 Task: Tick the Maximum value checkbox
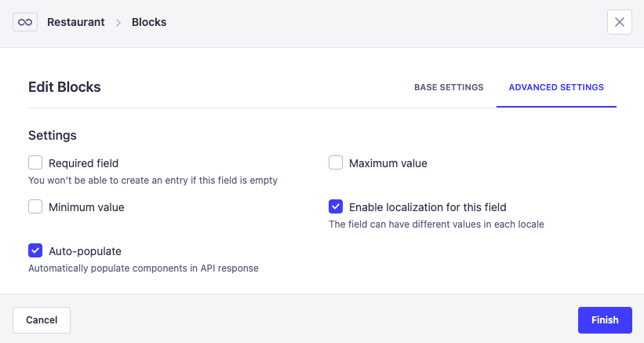point(336,163)
